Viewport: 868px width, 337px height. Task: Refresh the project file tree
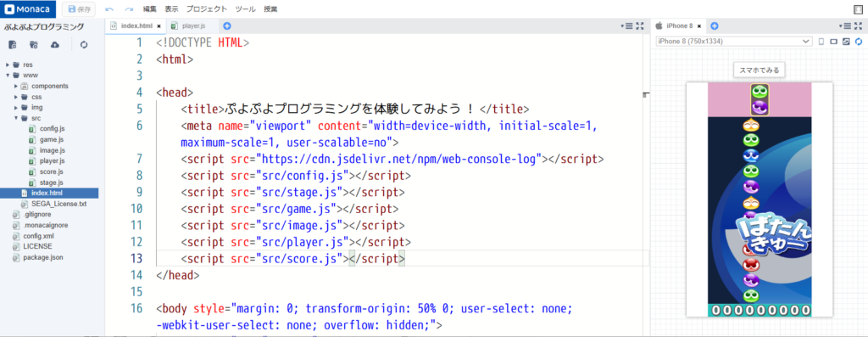[84, 45]
